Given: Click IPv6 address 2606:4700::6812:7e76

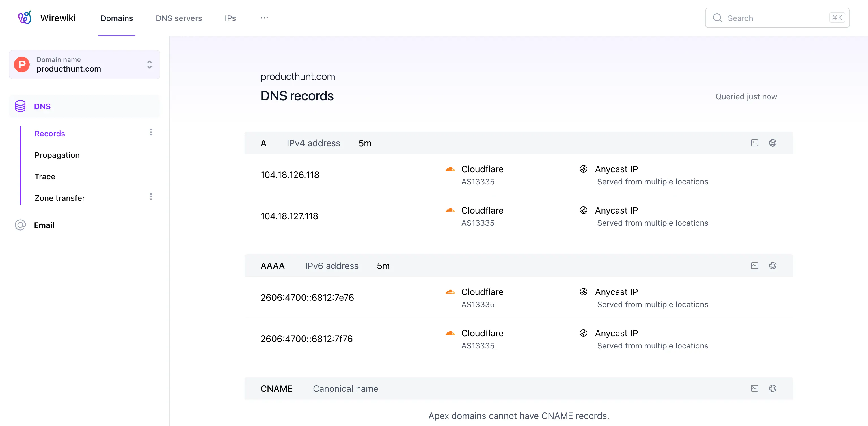Looking at the screenshot, I should (x=307, y=298).
